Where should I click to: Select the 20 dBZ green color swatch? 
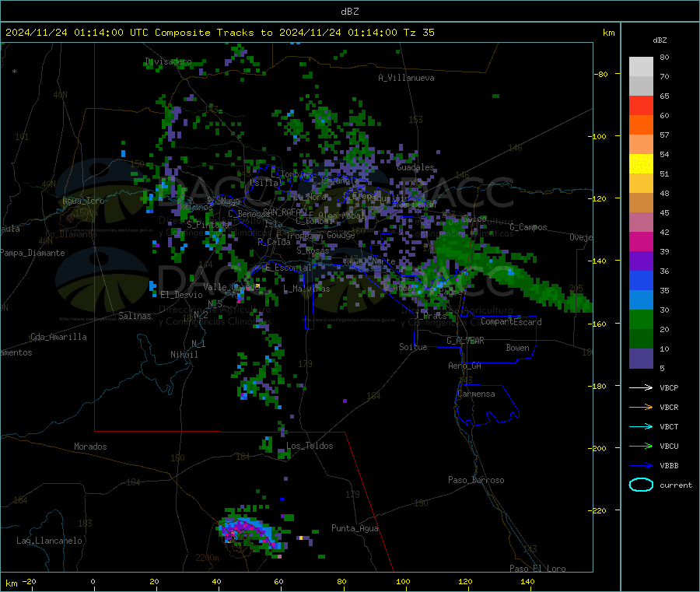641,319
